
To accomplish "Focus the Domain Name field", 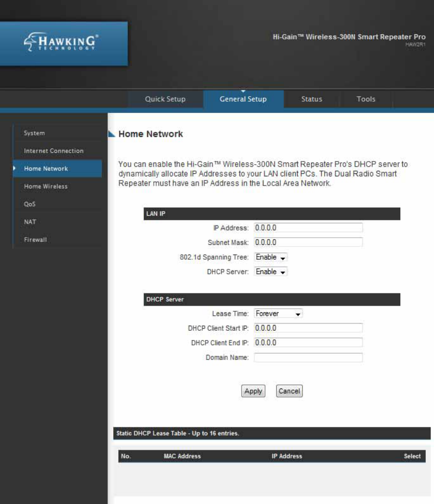I will click(308, 357).
